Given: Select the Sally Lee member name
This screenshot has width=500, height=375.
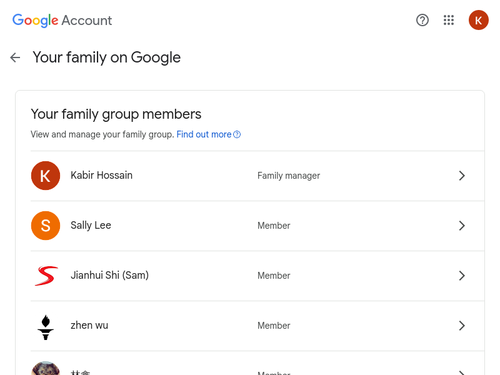Looking at the screenshot, I should tap(91, 225).
